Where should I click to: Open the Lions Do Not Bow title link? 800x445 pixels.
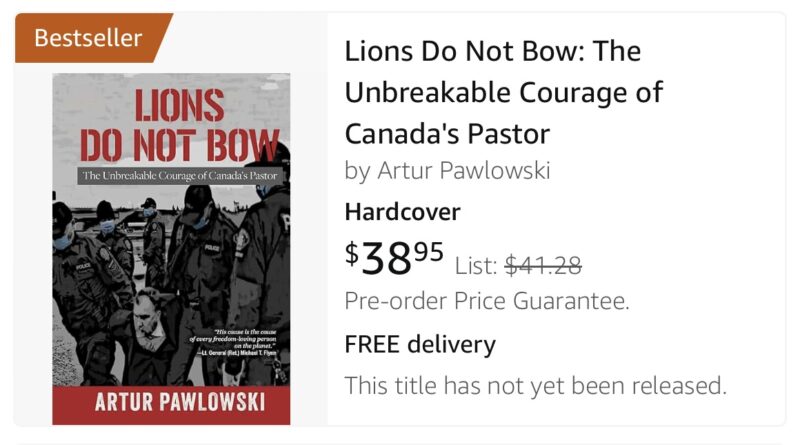coord(504,92)
